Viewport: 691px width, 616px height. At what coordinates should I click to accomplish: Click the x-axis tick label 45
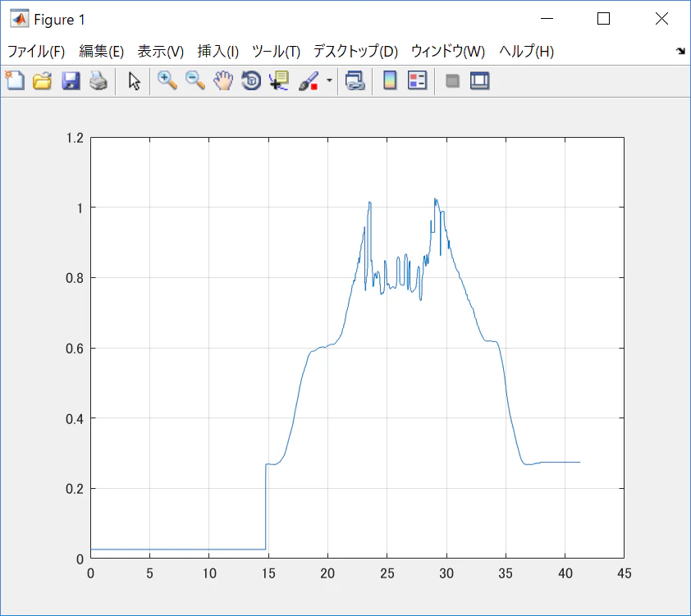pos(624,573)
